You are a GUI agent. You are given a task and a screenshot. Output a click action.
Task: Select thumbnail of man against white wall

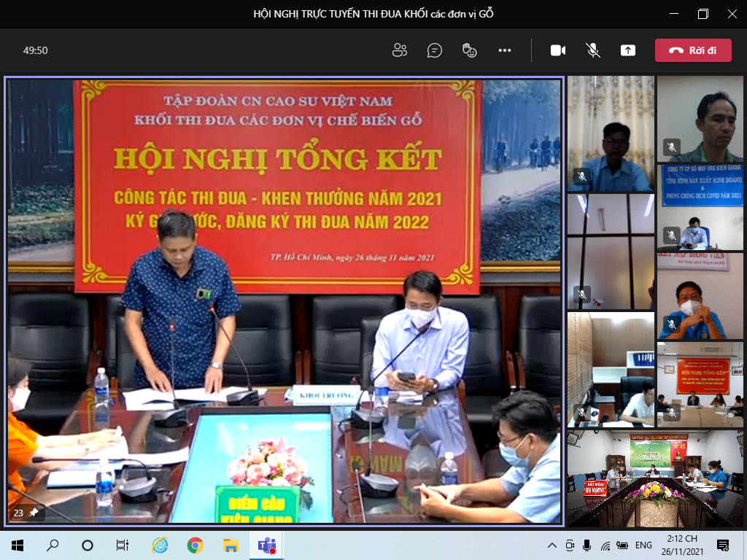click(700, 119)
